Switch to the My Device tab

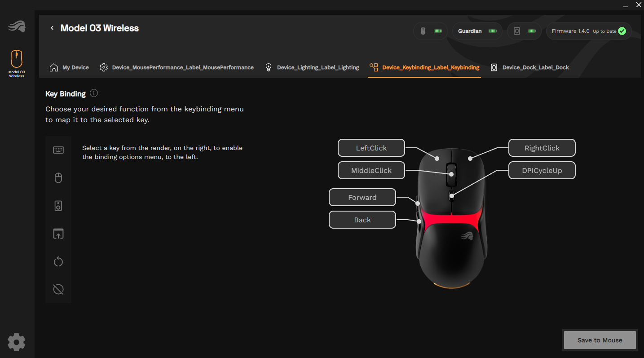click(69, 67)
